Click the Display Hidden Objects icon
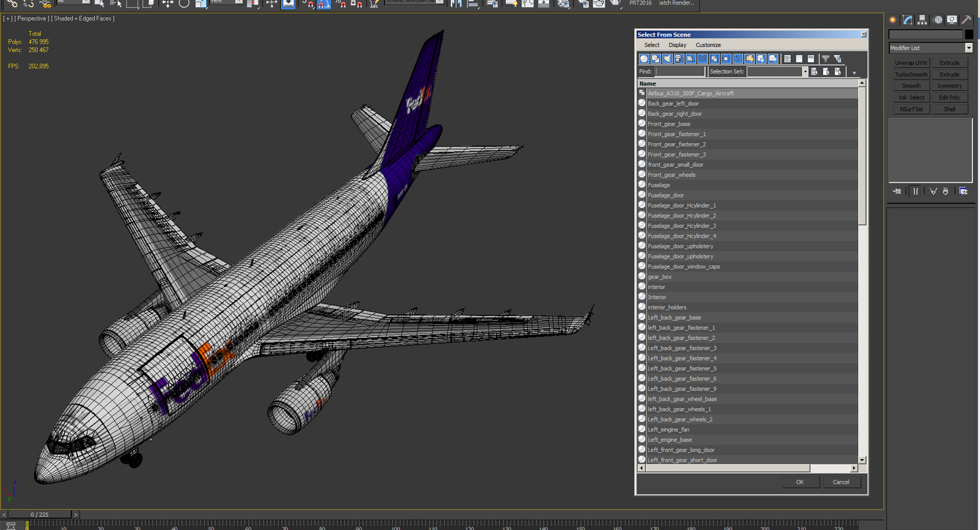This screenshot has height=530, width=980. pyautogui.click(x=773, y=59)
